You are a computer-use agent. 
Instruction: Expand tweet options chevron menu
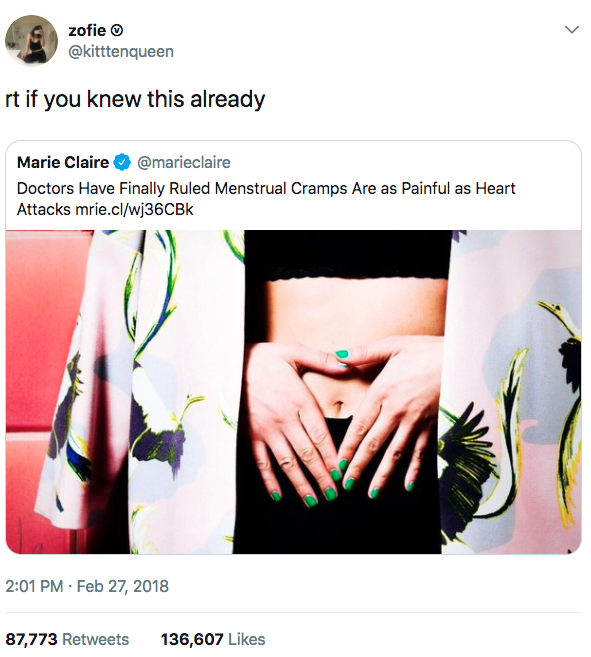(x=572, y=29)
